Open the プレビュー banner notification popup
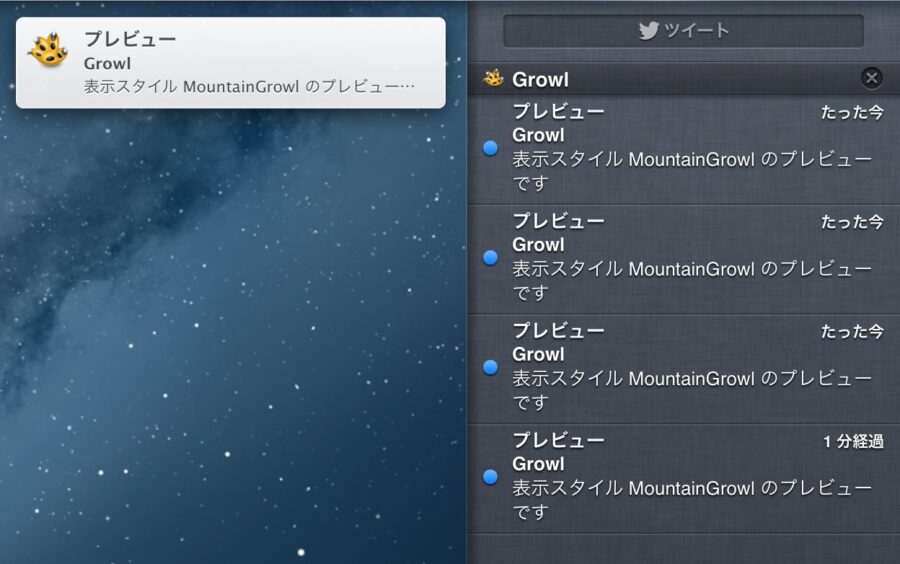This screenshot has width=900, height=564. point(231,63)
